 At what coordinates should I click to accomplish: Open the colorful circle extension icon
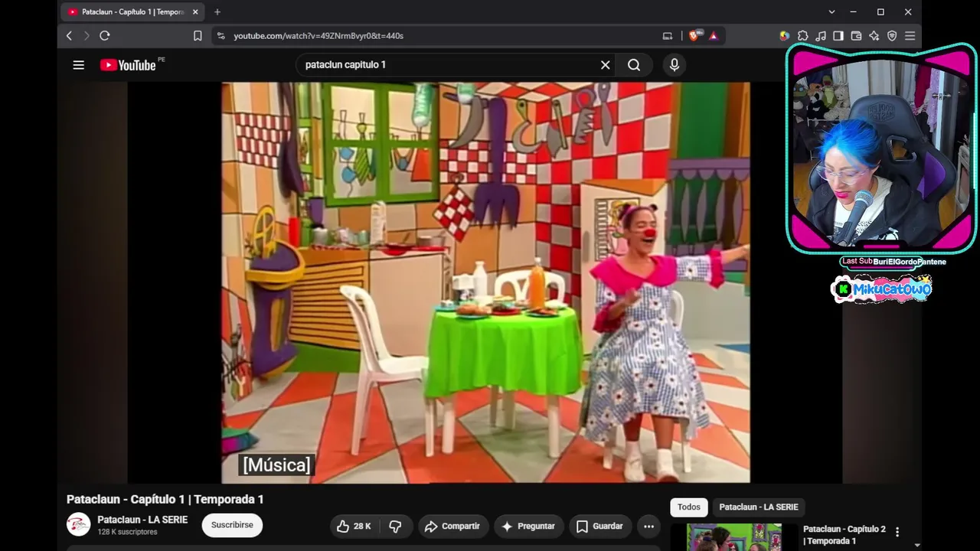785,36
